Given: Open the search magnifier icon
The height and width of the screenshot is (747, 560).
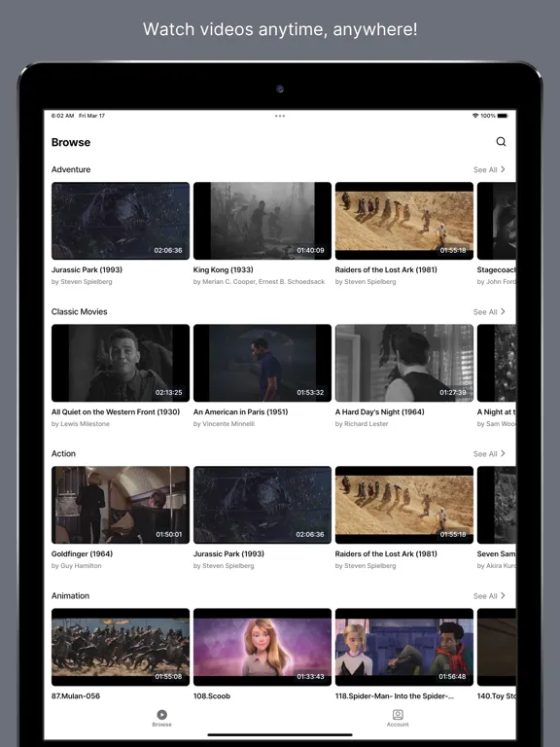Looking at the screenshot, I should click(501, 141).
